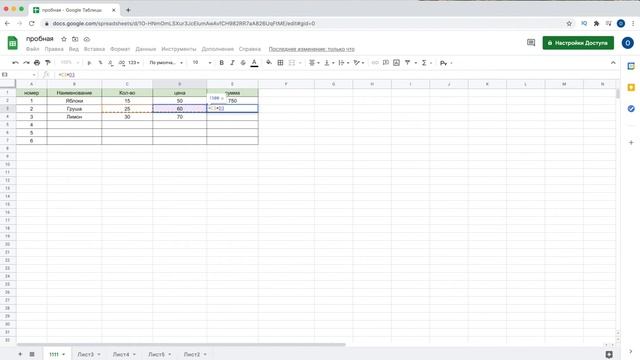Open input tools keyboard icon
The height and width of the screenshot is (360, 640).
pyautogui.click(x=444, y=63)
